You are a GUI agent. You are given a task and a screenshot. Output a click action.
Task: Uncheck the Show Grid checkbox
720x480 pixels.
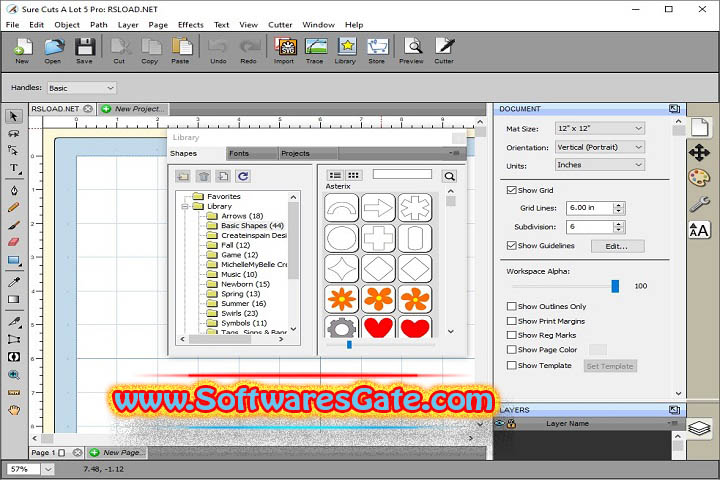tap(512, 190)
